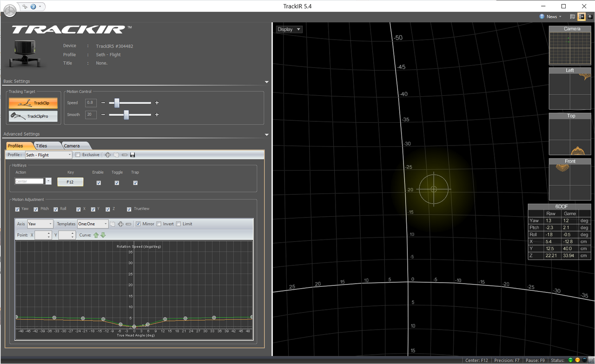595x364 pixels.
Task: Toggle the hotkey Enable checkbox
Action: [98, 183]
